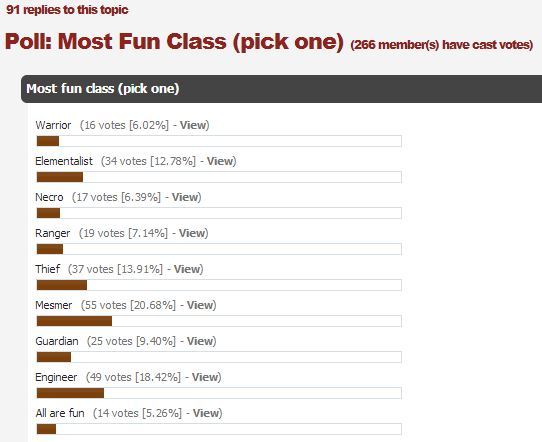Click the Ranger vote progress bar
542x442 pixels.
coord(219,249)
